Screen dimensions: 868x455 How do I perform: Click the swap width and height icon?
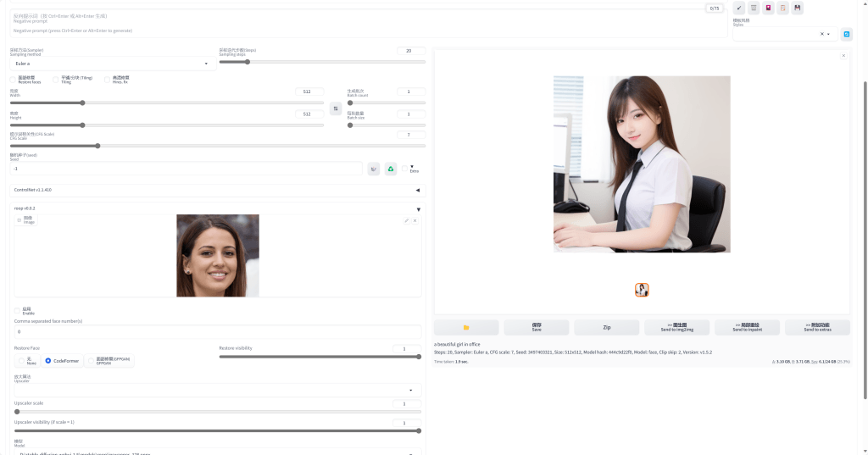pos(336,108)
